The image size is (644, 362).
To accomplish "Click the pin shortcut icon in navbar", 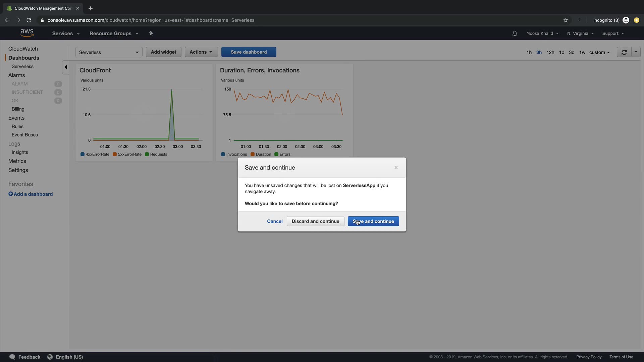I will 151,33.
